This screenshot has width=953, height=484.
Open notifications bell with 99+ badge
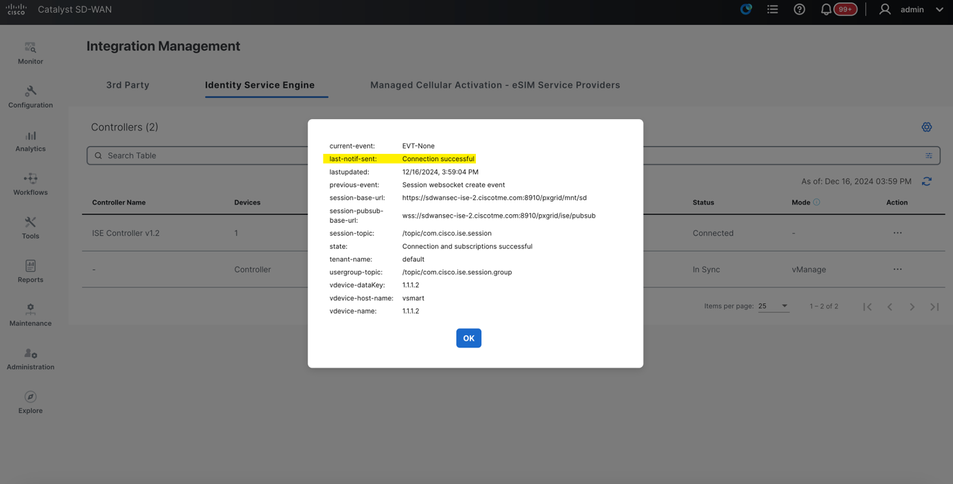pyautogui.click(x=838, y=9)
